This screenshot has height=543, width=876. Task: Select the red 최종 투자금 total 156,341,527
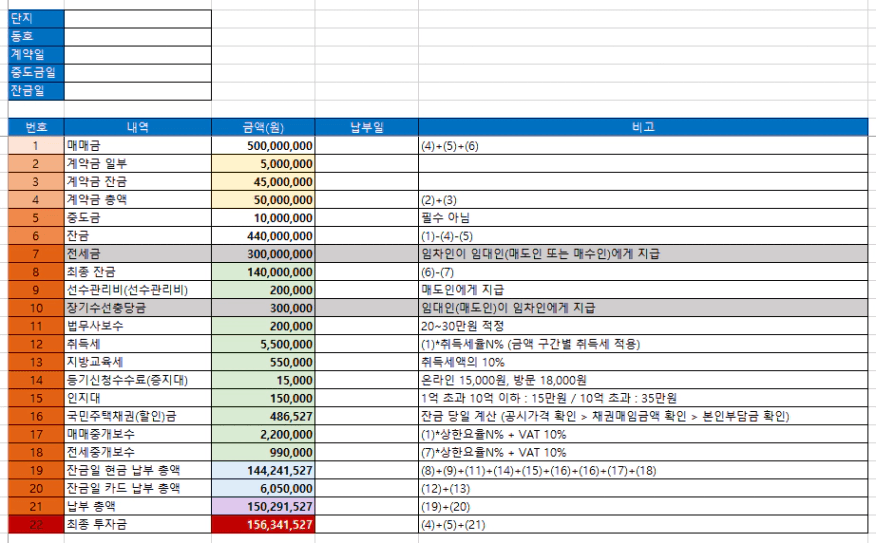pyautogui.click(x=264, y=524)
